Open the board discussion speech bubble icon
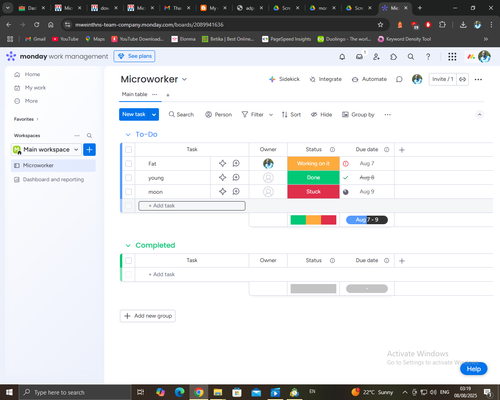The image size is (500, 400). 399,79
